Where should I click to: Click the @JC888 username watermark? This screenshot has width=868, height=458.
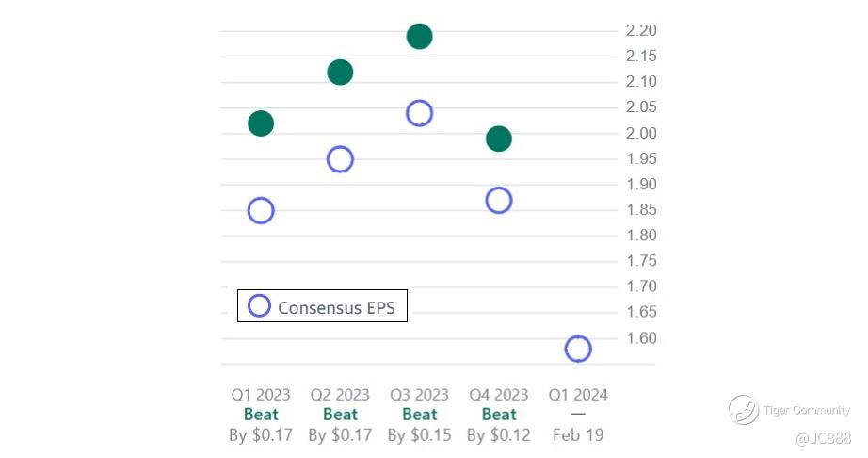click(x=823, y=439)
